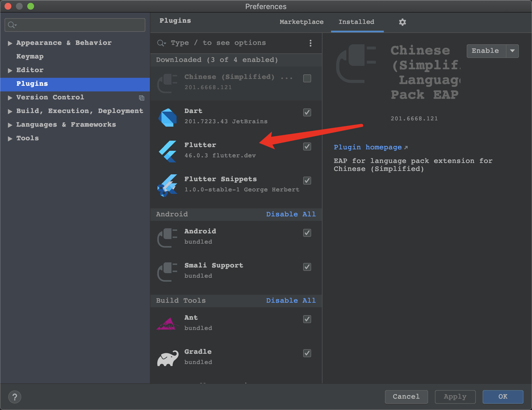
Task: Select Plugins in the settings tree
Action: click(75, 84)
